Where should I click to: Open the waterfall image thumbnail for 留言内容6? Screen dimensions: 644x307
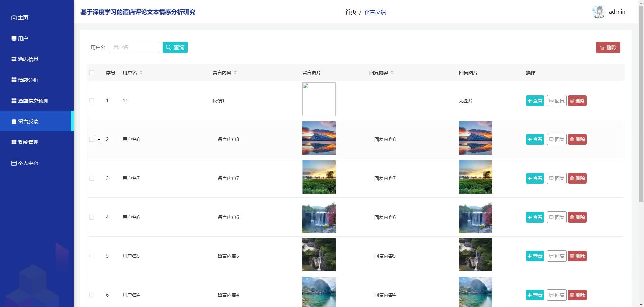pyautogui.click(x=318, y=217)
